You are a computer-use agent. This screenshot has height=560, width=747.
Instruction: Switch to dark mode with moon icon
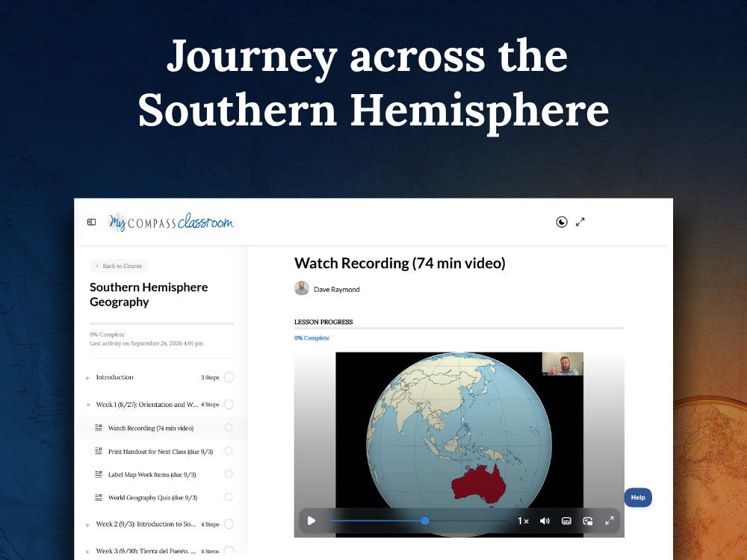[x=562, y=222]
